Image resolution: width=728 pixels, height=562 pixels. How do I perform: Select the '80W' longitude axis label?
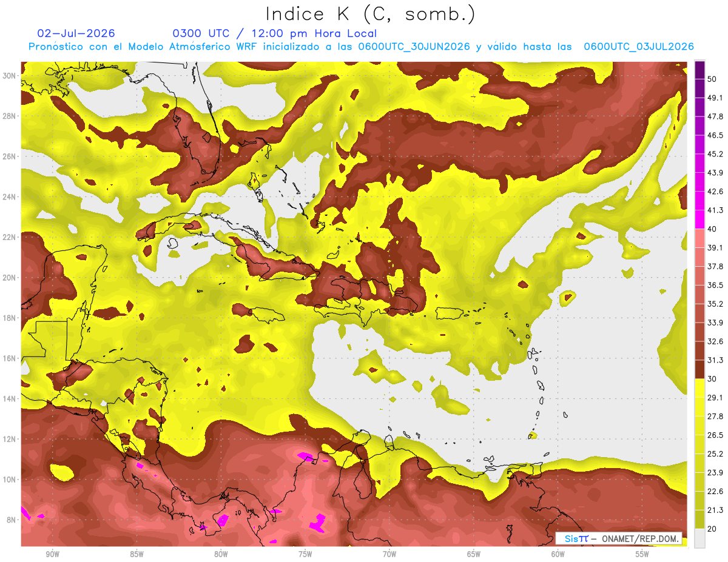point(221,554)
